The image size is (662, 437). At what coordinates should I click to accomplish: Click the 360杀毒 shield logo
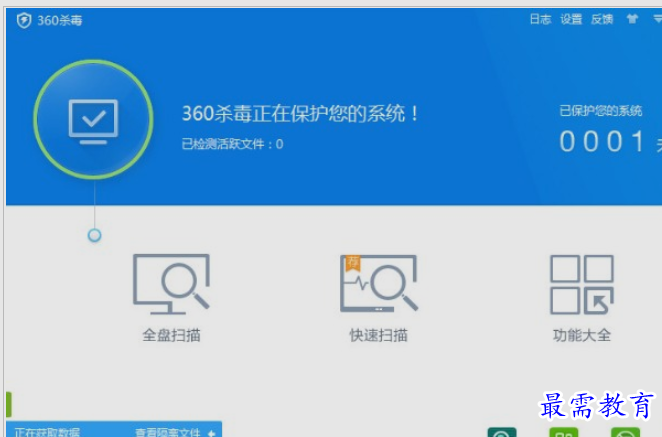[x=24, y=20]
